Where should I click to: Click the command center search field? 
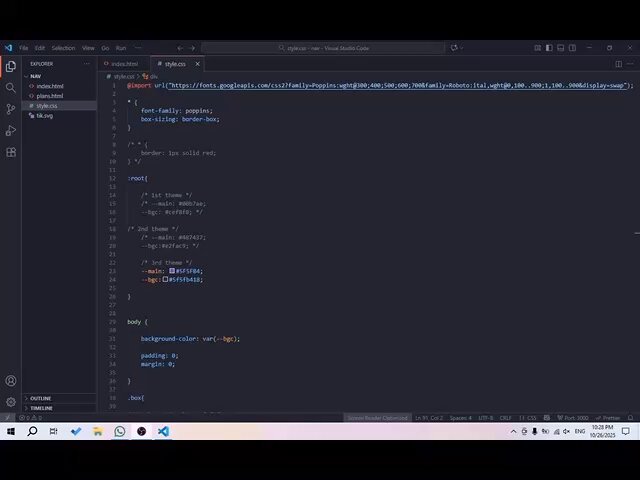click(323, 48)
